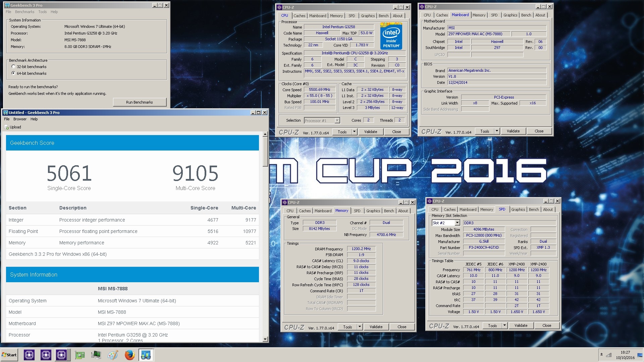Image resolution: width=644 pixels, height=362 pixels.
Task: Click the Memory performance results row
Action: pos(132,243)
